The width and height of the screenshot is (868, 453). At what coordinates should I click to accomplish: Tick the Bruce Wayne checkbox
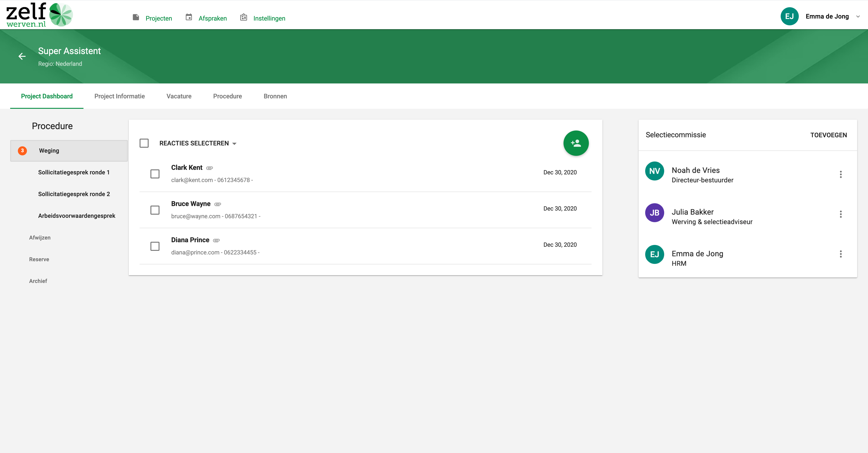tap(155, 210)
